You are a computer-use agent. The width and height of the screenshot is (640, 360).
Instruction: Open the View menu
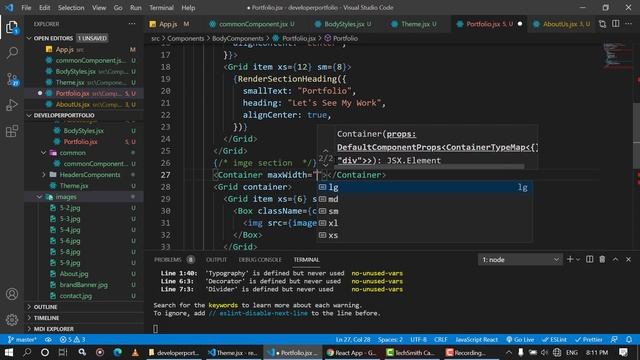(x=99, y=8)
